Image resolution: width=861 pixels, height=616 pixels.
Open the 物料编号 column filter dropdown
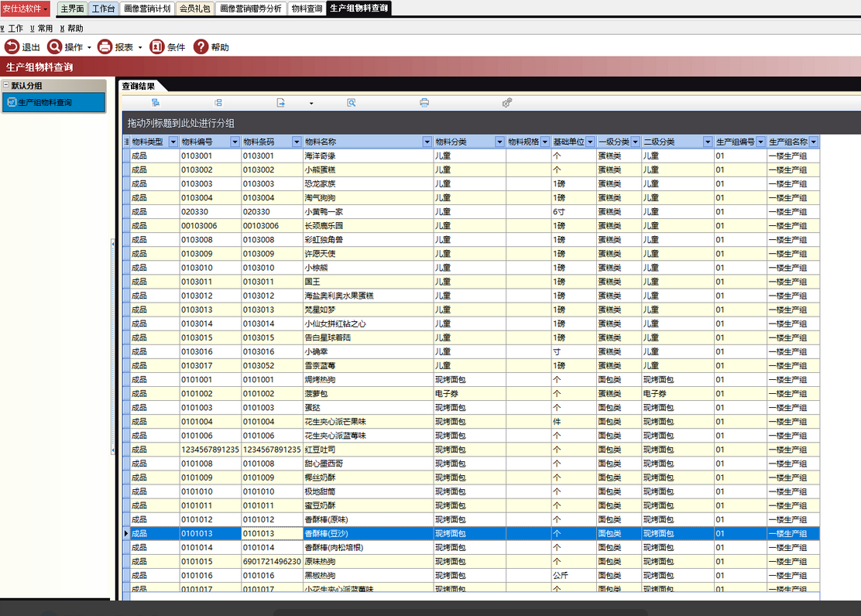pos(235,142)
